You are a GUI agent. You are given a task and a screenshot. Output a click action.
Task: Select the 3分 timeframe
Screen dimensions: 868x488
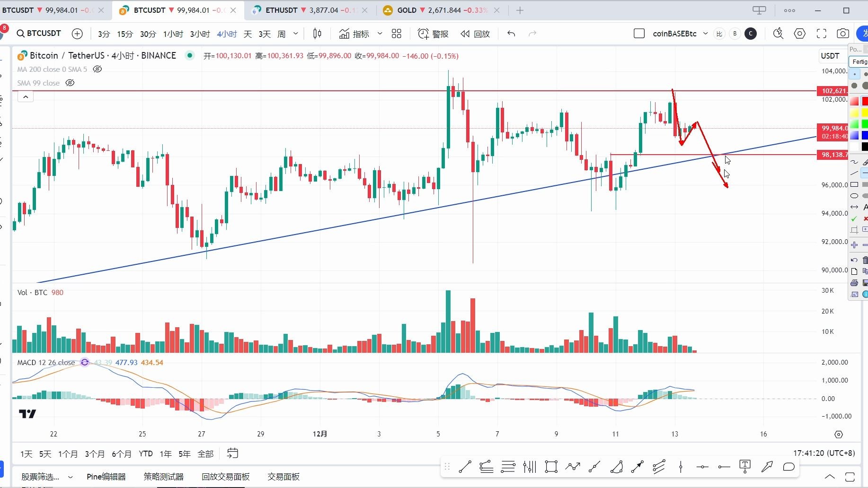tap(104, 34)
